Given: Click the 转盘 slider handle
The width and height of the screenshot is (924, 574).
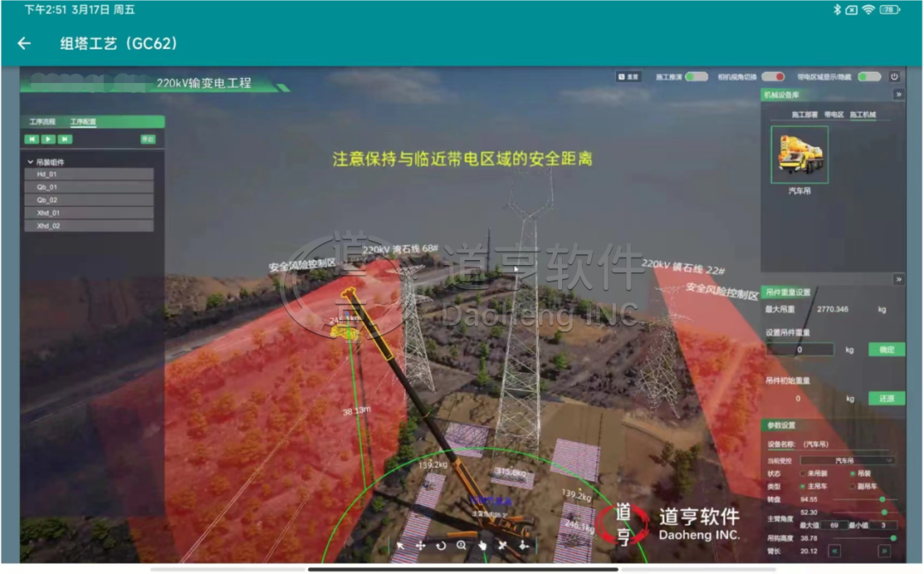Looking at the screenshot, I should (882, 499).
